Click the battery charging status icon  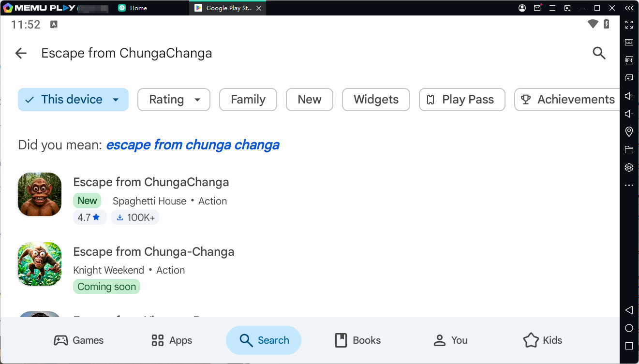point(607,24)
